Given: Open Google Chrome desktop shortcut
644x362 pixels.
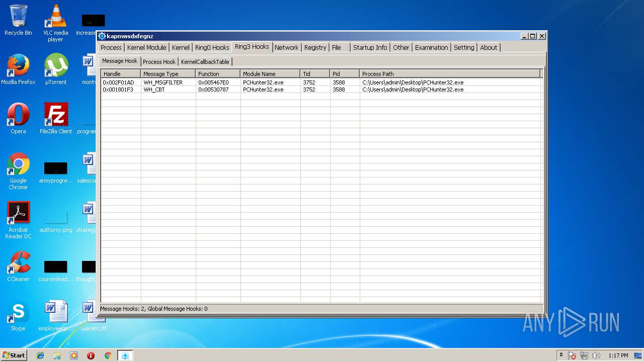Looking at the screenshot, I should point(18,171).
